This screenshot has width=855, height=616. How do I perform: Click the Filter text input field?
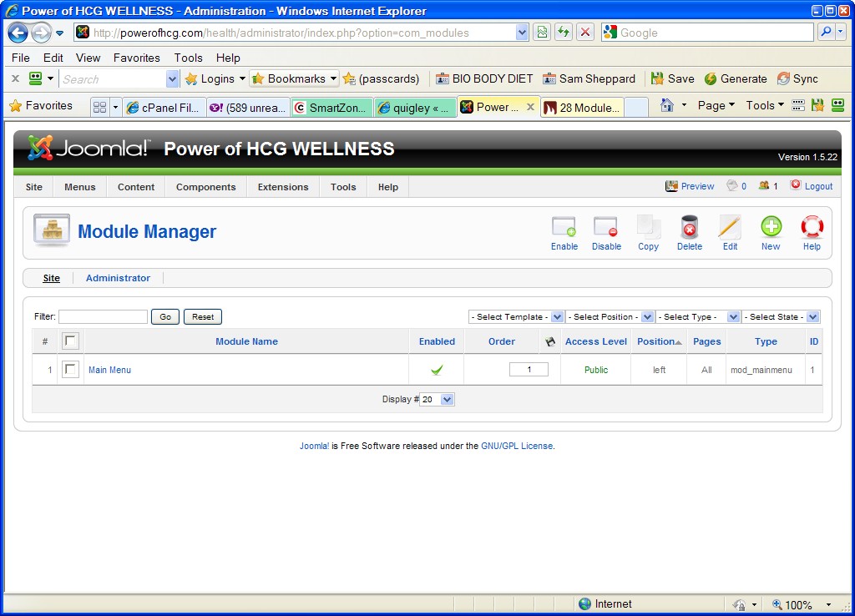pos(103,316)
